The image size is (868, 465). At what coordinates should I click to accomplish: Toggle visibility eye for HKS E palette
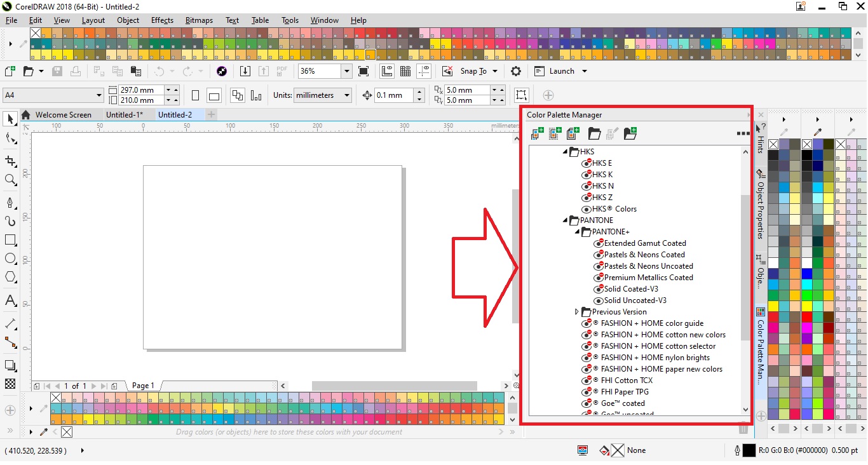tap(587, 163)
